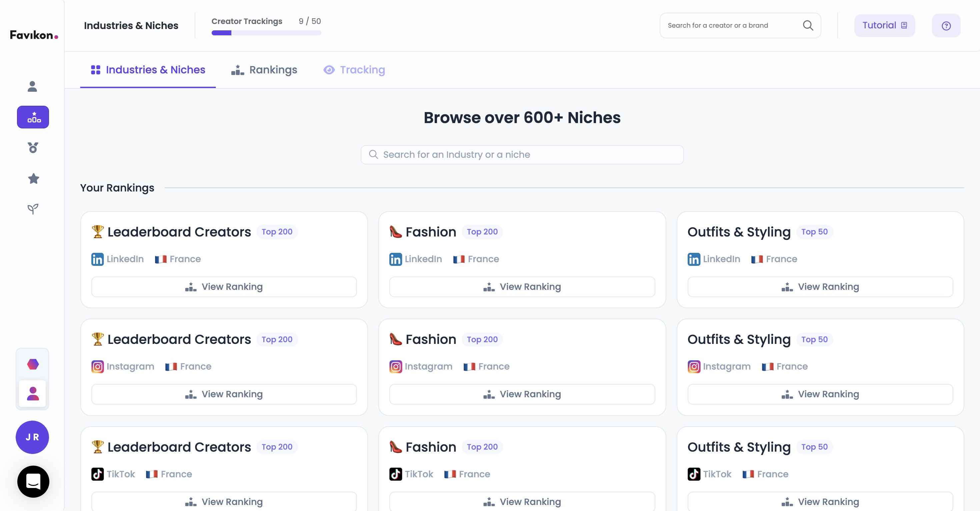
Task: Open the JR account avatar menu
Action: coord(32,437)
